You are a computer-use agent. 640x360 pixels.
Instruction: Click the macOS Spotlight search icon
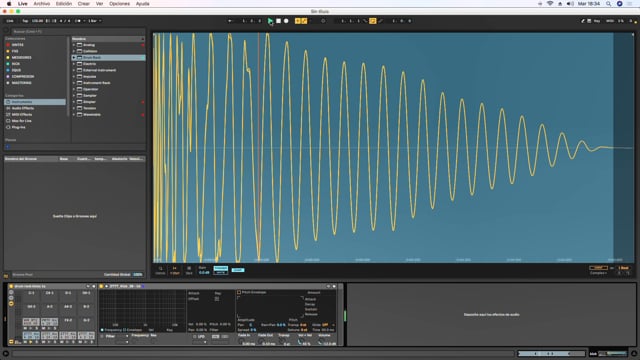[608, 4]
